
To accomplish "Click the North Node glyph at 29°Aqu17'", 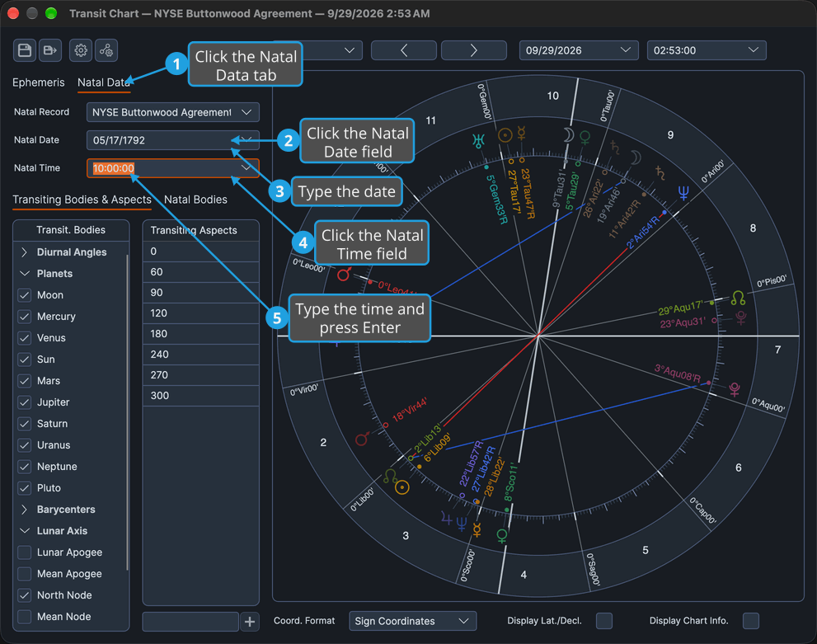I will click(x=739, y=298).
